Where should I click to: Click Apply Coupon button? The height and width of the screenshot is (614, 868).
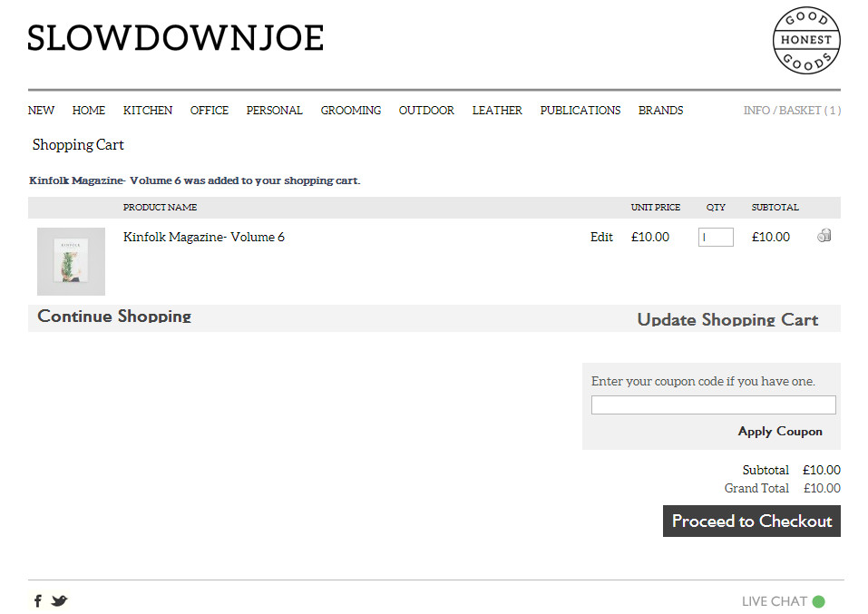[780, 432]
